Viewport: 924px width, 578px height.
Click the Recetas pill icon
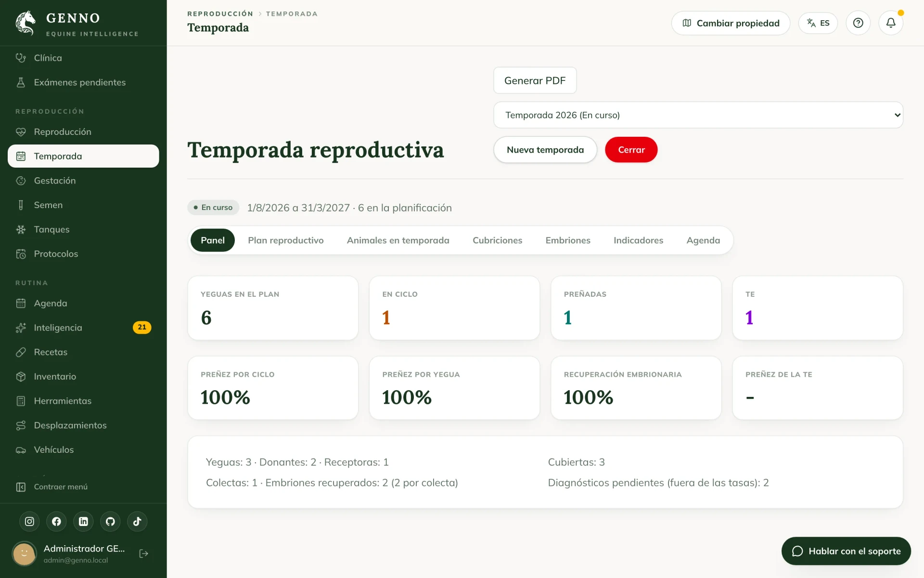(x=21, y=352)
